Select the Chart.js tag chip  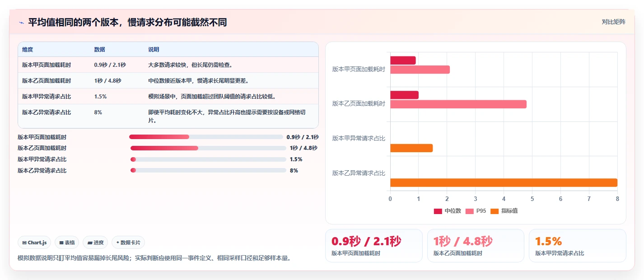35,243
